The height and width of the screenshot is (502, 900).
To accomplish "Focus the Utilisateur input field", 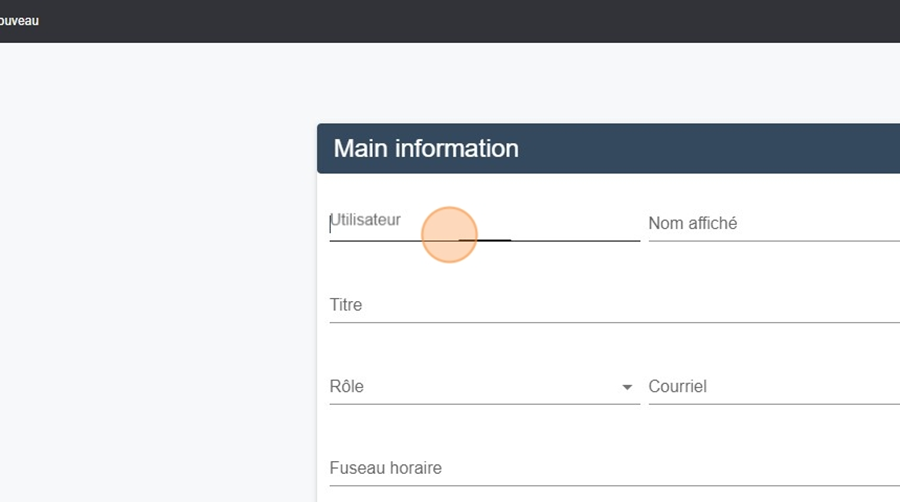I will 484,223.
